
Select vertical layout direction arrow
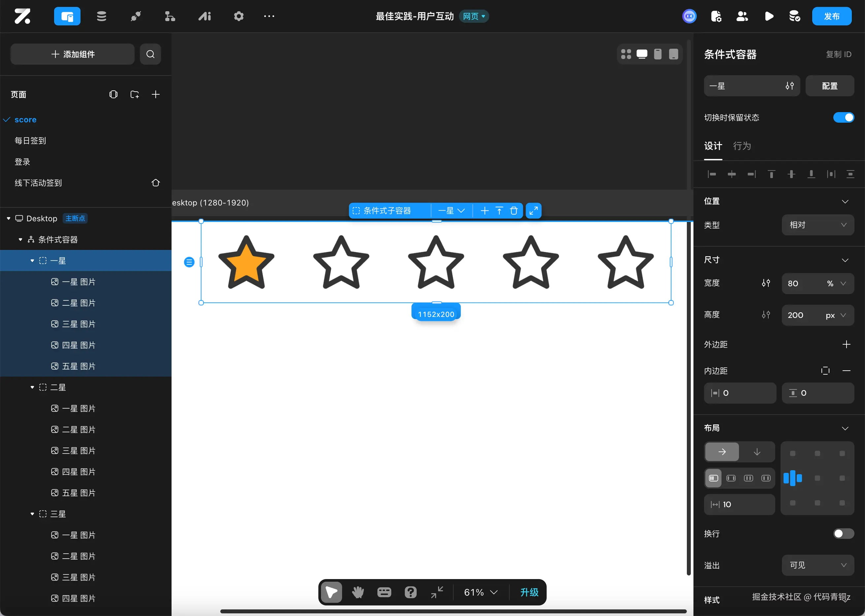pyautogui.click(x=756, y=452)
